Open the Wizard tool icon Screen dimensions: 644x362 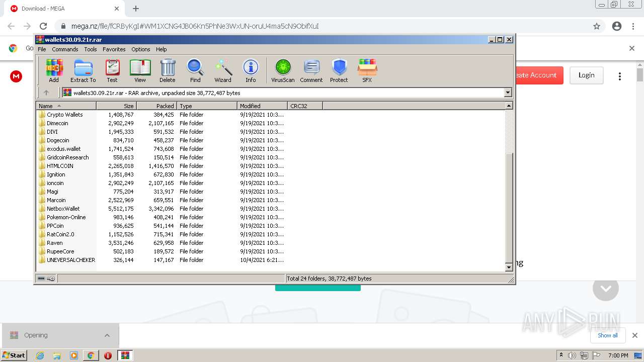click(223, 71)
